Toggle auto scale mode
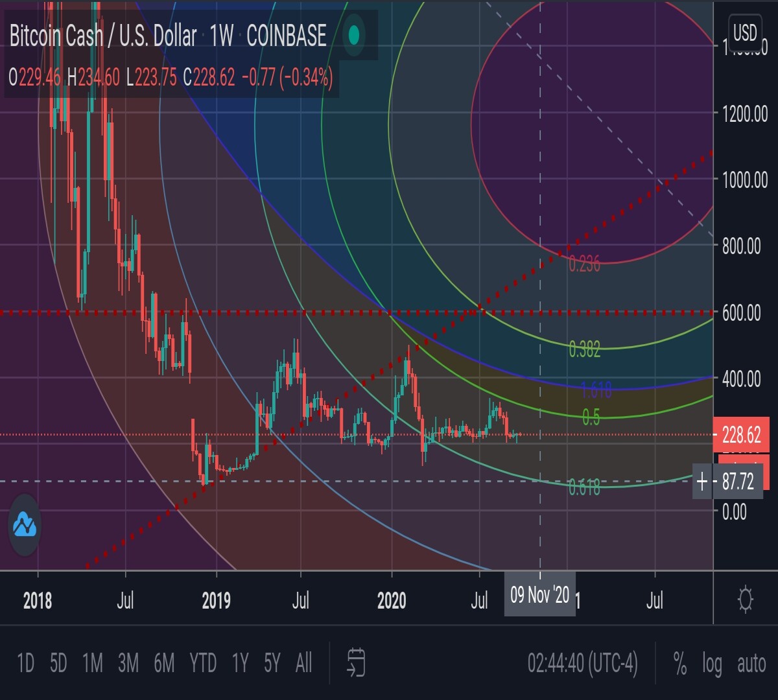The height and width of the screenshot is (700, 778). click(x=751, y=664)
